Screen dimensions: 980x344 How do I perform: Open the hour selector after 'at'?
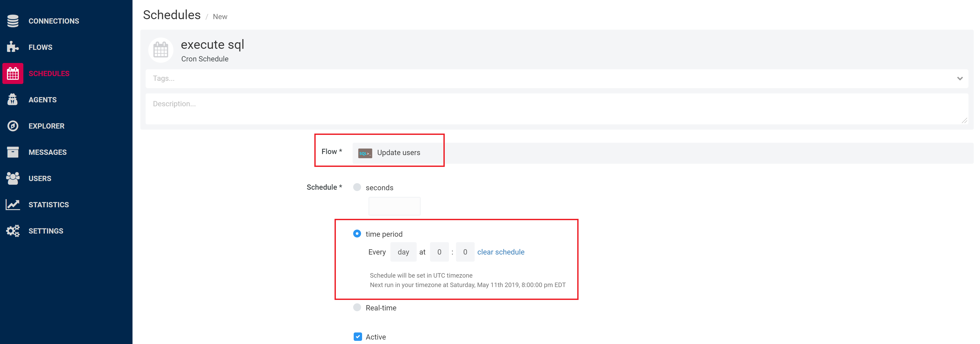(439, 252)
